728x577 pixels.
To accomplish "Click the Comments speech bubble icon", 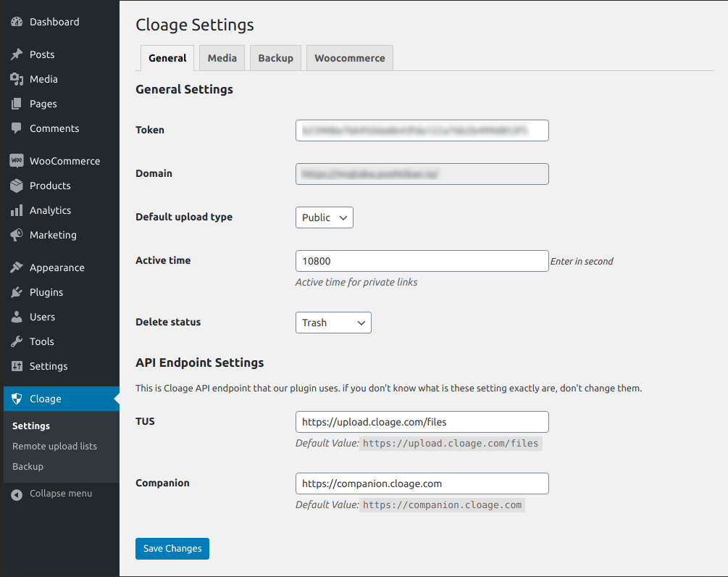I will pos(17,128).
